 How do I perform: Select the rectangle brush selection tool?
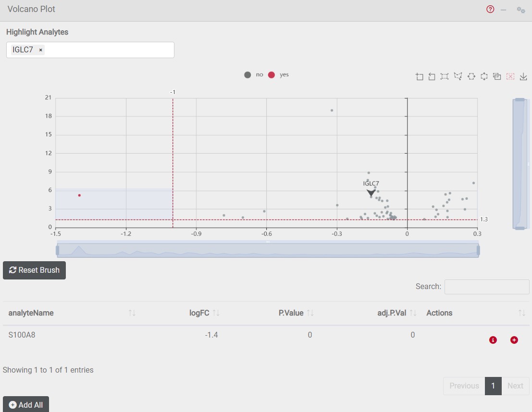point(445,77)
